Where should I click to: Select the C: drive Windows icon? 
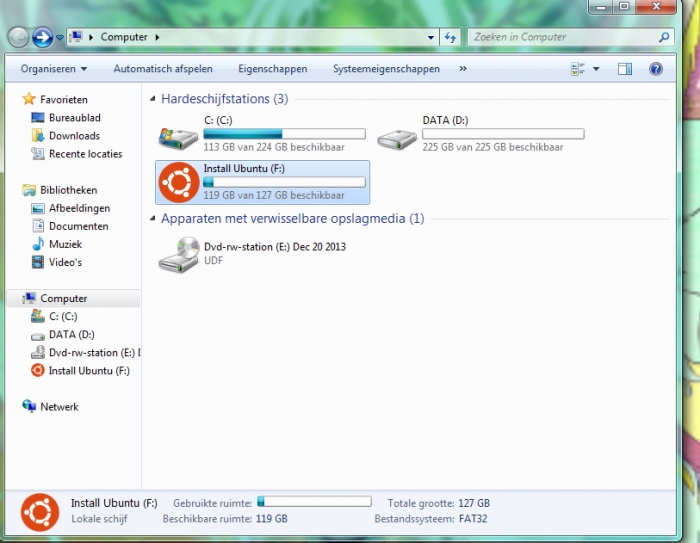[x=178, y=138]
